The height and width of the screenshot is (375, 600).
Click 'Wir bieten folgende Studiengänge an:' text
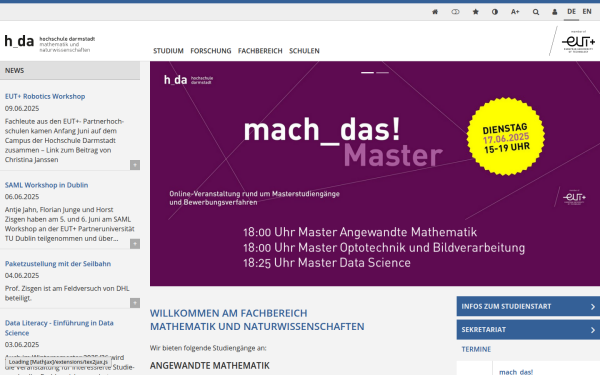point(208,348)
